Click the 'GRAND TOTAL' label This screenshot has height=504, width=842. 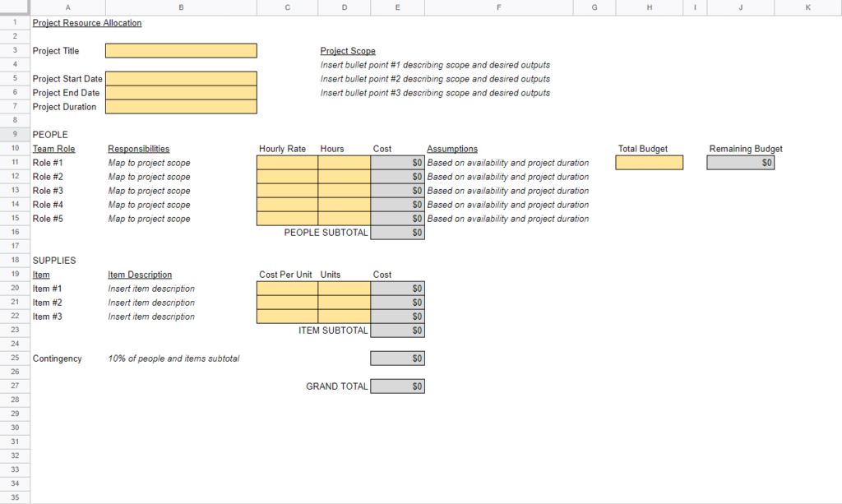pos(336,386)
